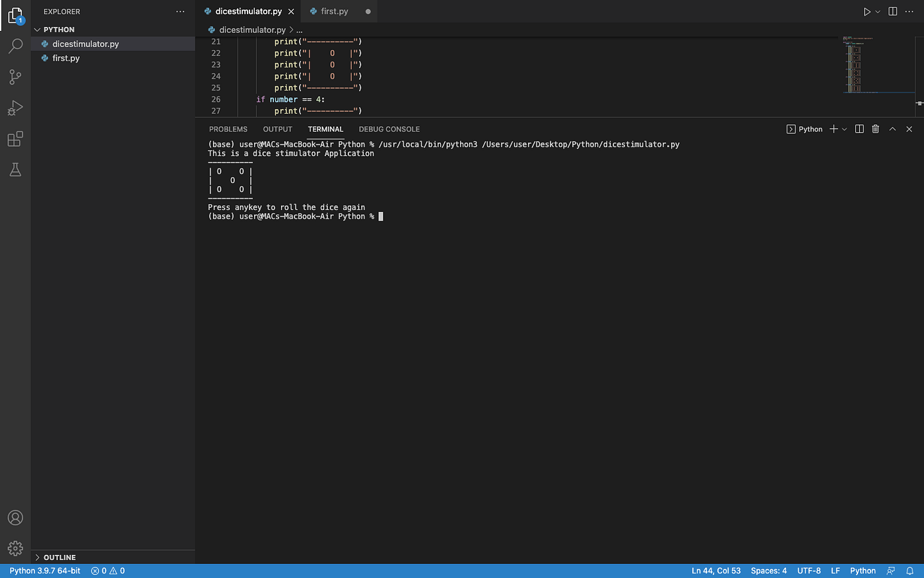Screen dimensions: 924x578
Task: Open the Accounts icon near bottom left
Action: 15,517
